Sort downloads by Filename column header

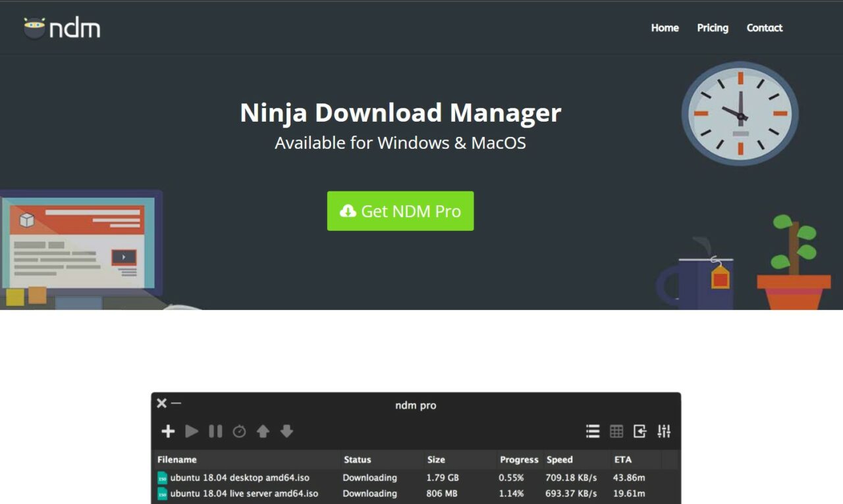[x=177, y=459]
